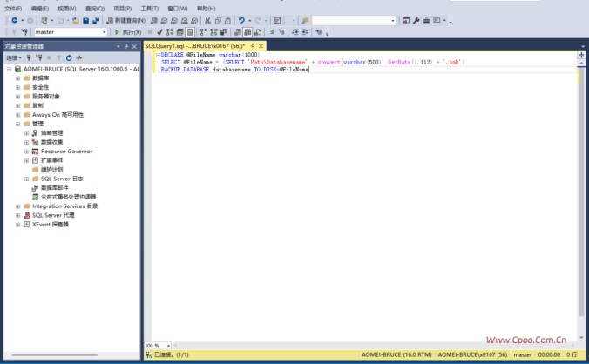This screenshot has width=589, height=364.
Task: Toggle pin on SQLQuery1.sql tab
Action: (253, 46)
